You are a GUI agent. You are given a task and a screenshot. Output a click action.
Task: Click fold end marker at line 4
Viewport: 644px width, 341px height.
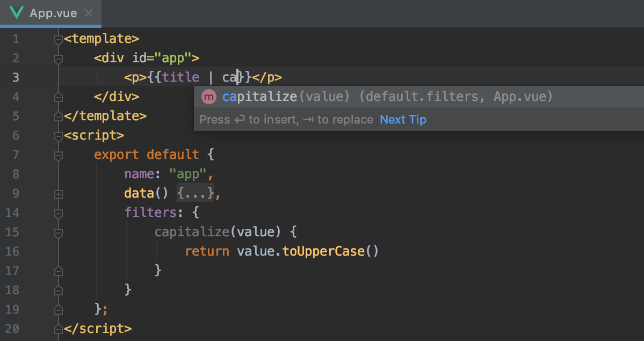coord(59,97)
